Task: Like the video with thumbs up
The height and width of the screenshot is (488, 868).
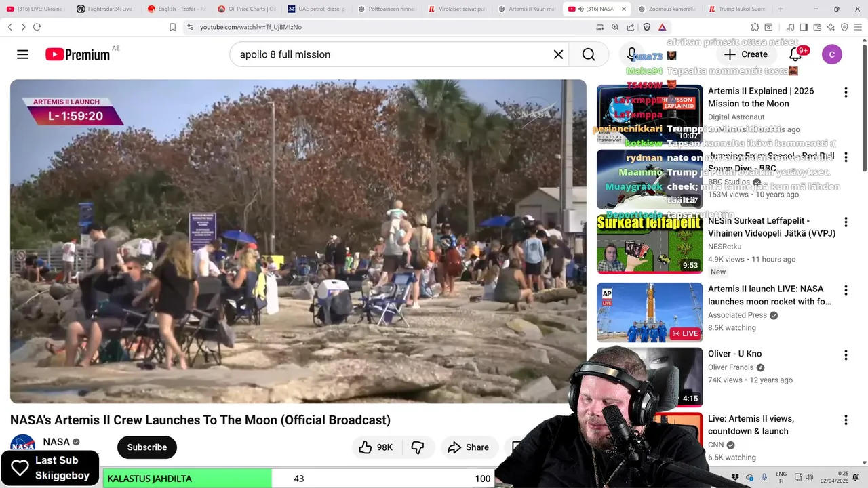Action: click(376, 447)
